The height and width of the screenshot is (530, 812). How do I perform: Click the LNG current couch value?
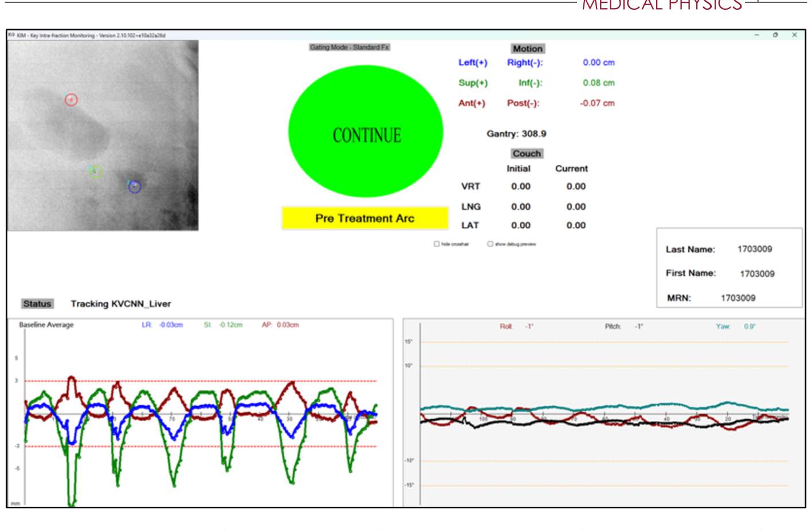click(x=576, y=206)
